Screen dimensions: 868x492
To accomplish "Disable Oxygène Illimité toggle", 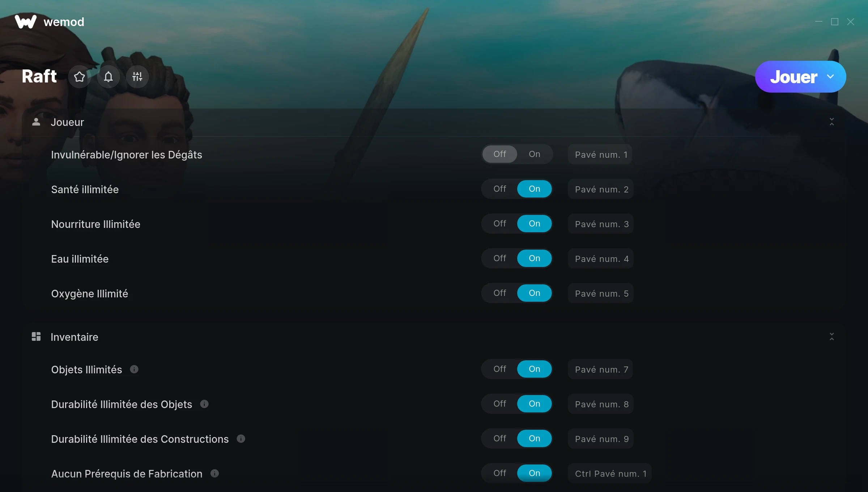I will [x=500, y=293].
